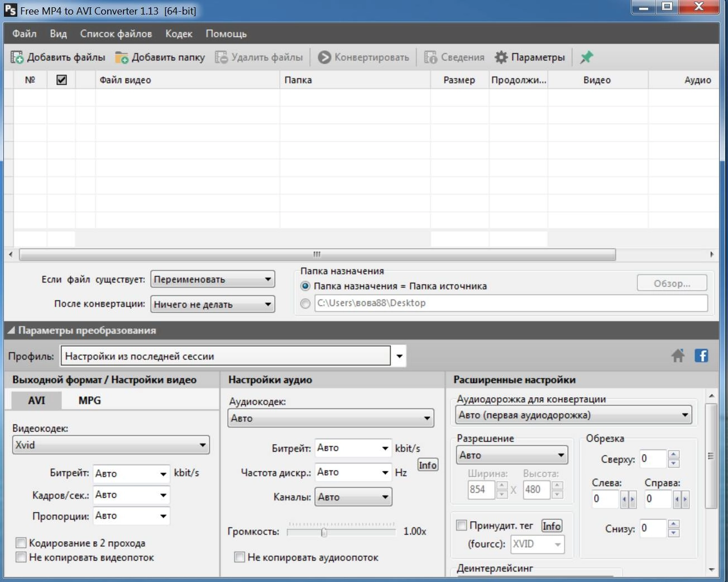Open the Список файлов menu
Screen dimensions: 728x582
(x=116, y=34)
